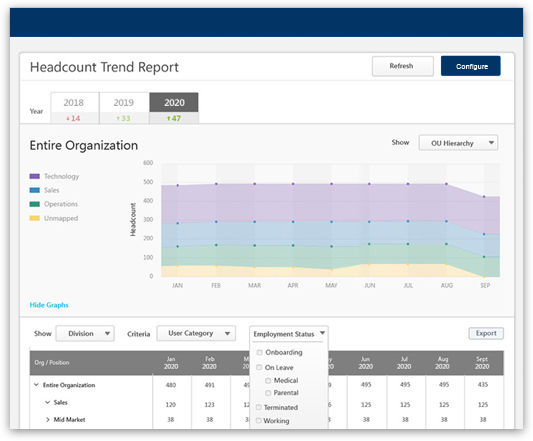
Task: Click the Operations legend color swatch
Action: [35, 204]
